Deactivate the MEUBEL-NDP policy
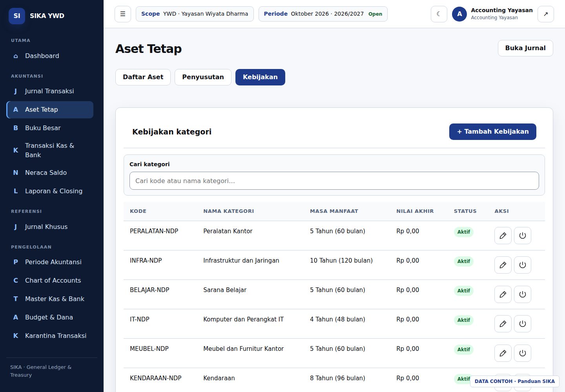Image resolution: width=565 pixels, height=392 pixels. pyautogui.click(x=522, y=353)
